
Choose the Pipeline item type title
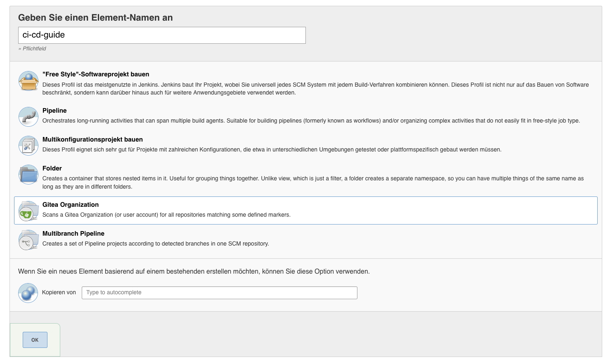[x=54, y=111]
